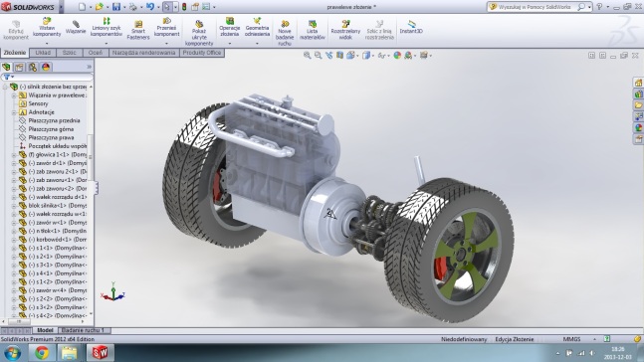Open dropdown under Geometria odniesienia
The image size is (644, 362).
pos(257,43)
